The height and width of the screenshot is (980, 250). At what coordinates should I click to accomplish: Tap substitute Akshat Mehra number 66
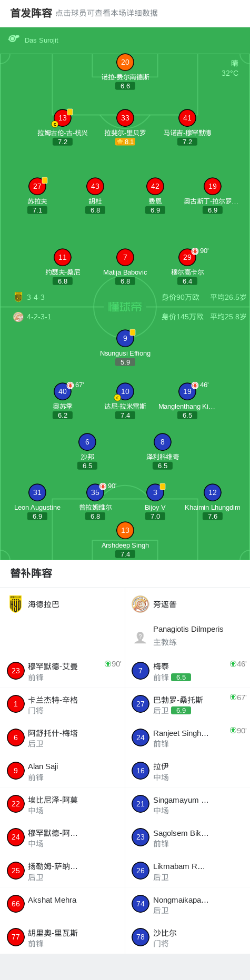coord(63,904)
